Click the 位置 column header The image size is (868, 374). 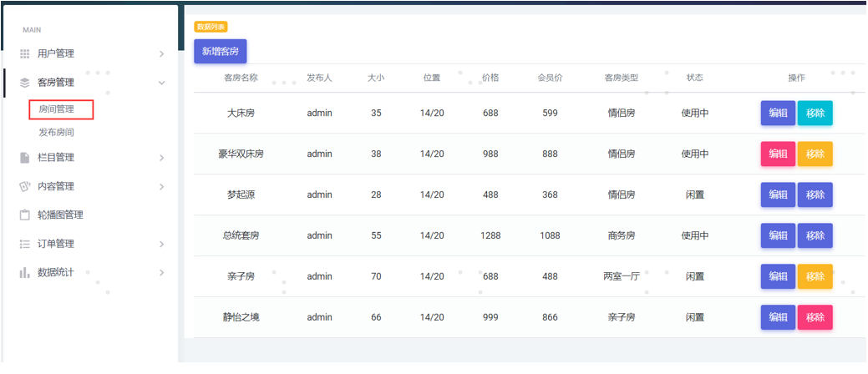click(432, 78)
